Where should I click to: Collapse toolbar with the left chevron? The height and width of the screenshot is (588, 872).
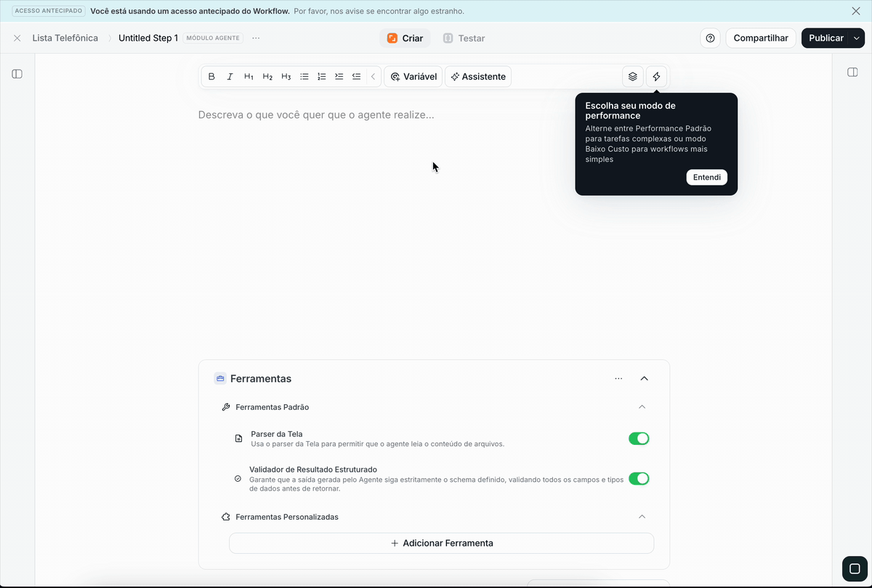click(x=374, y=76)
